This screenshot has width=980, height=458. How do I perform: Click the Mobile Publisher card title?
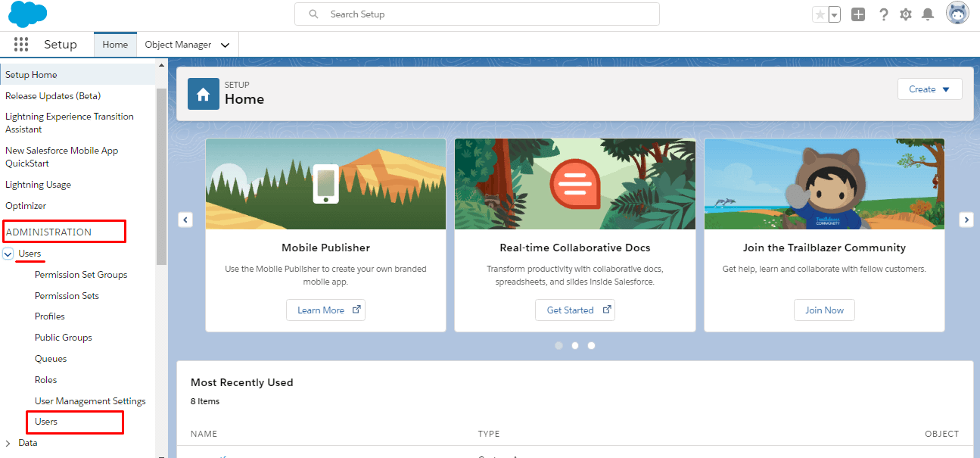pos(325,248)
